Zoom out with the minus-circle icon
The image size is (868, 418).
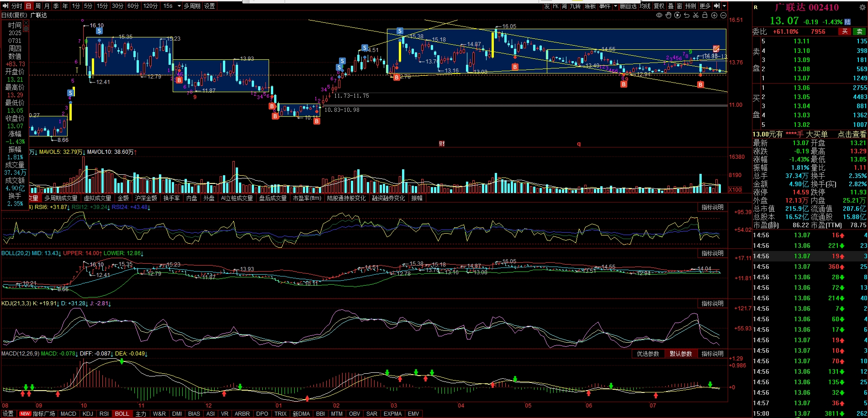click(x=723, y=15)
